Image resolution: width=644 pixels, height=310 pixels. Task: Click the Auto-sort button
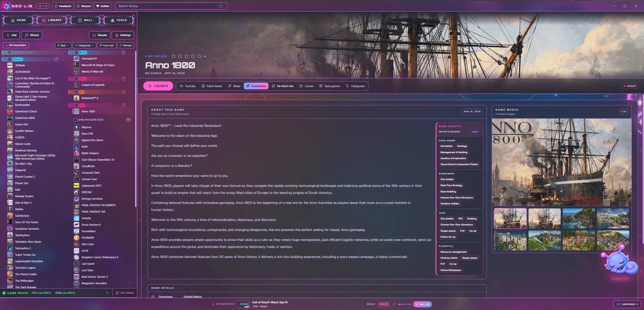click(106, 45)
